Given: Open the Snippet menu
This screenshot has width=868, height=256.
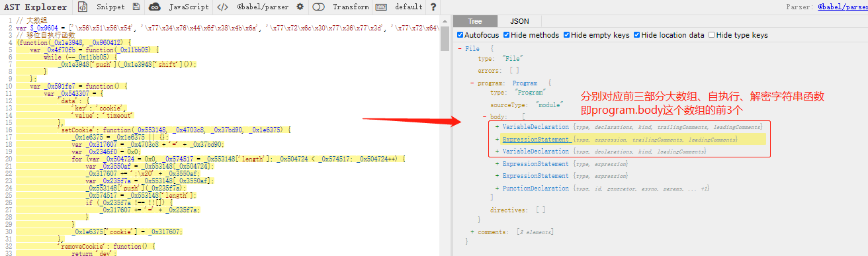Looking at the screenshot, I should click(110, 7).
